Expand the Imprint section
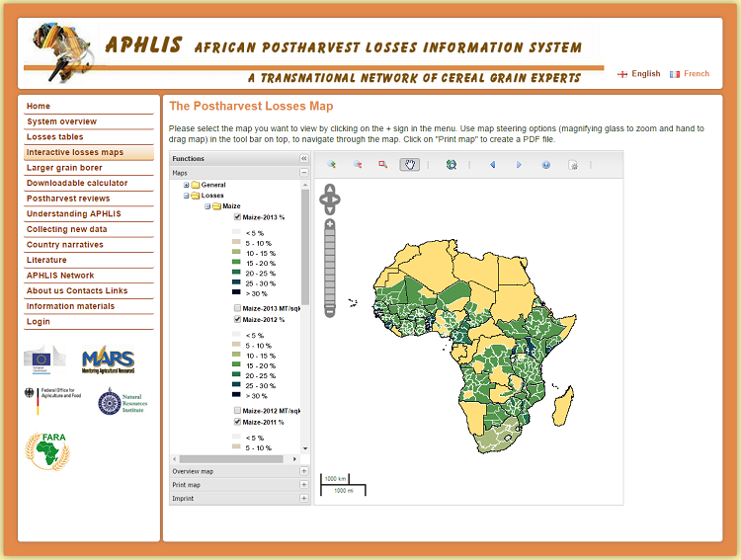 304,499
